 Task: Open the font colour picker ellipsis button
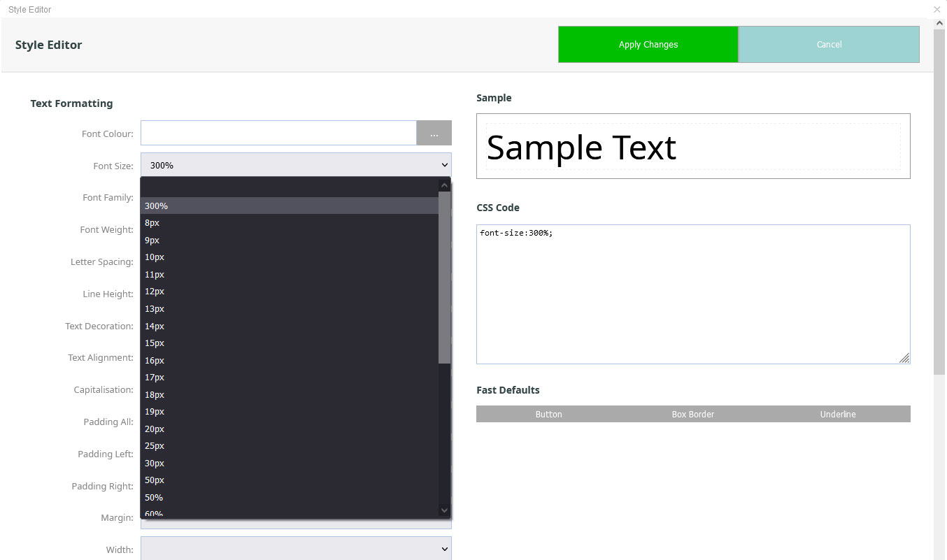click(x=434, y=134)
